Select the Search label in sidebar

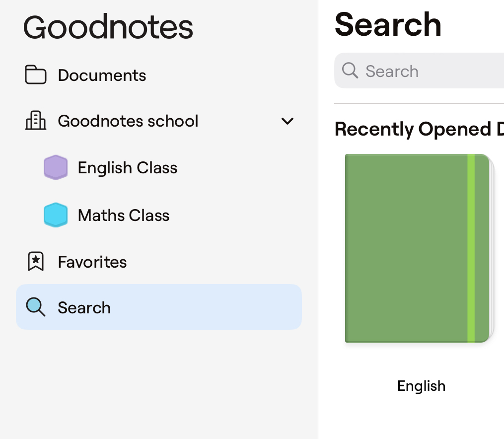tap(84, 308)
